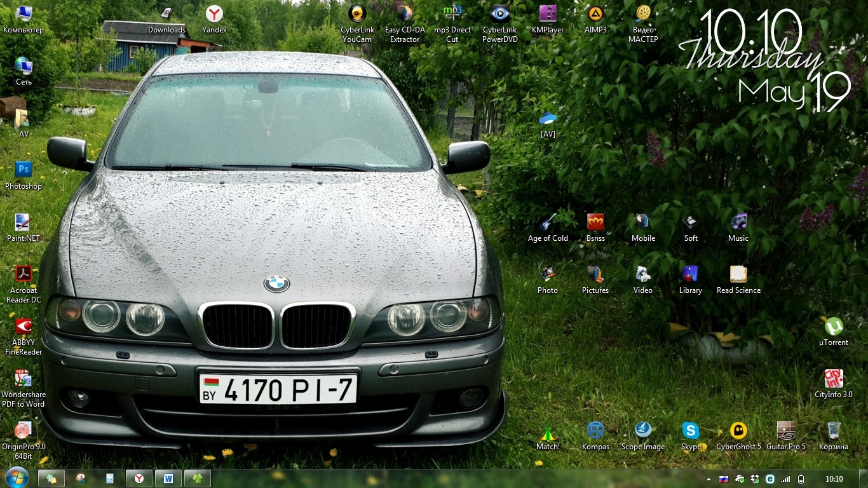Open the Video folder

(643, 280)
